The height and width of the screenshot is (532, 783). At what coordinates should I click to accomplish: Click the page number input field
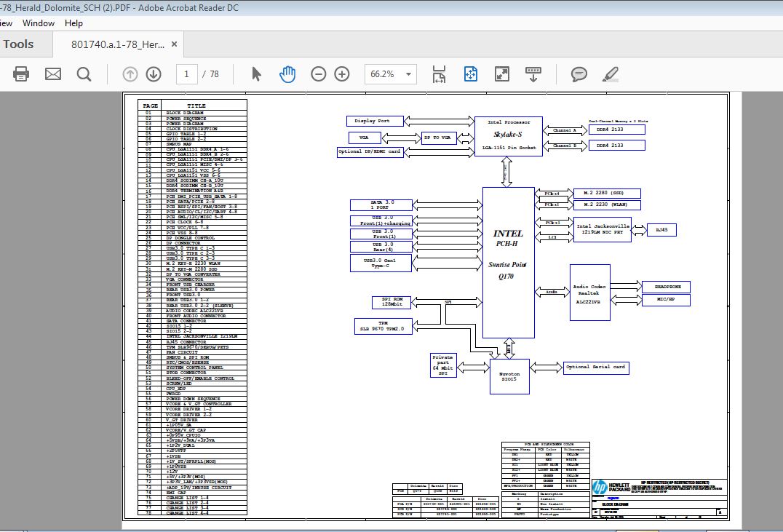point(187,74)
